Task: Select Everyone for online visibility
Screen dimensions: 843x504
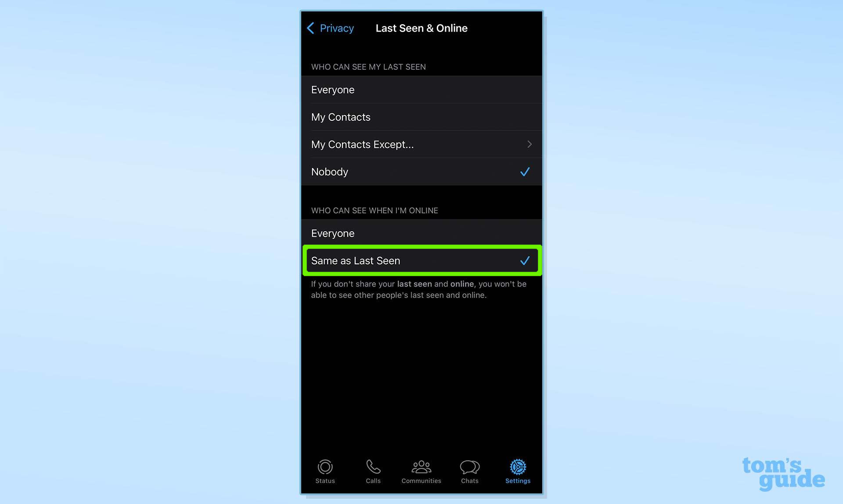Action: click(422, 233)
